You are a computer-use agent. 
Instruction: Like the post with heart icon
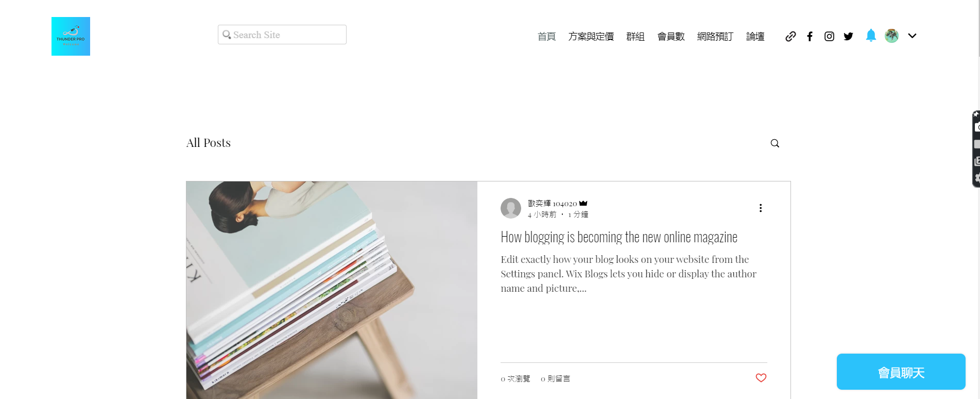(x=761, y=378)
